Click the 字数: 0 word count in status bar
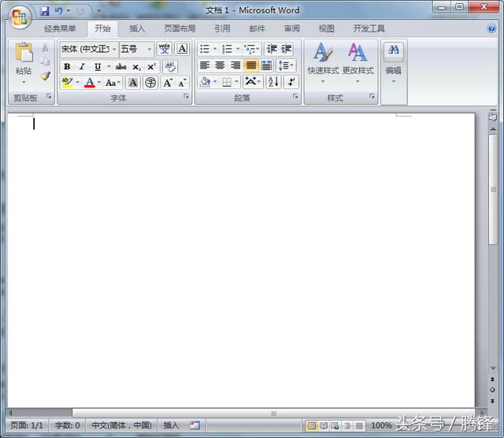This screenshot has width=504, height=438. pos(67,425)
